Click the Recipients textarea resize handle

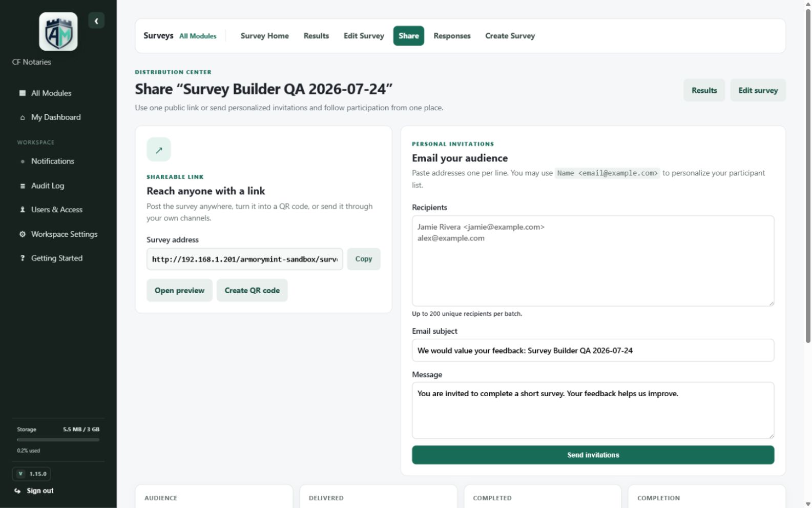click(x=771, y=303)
